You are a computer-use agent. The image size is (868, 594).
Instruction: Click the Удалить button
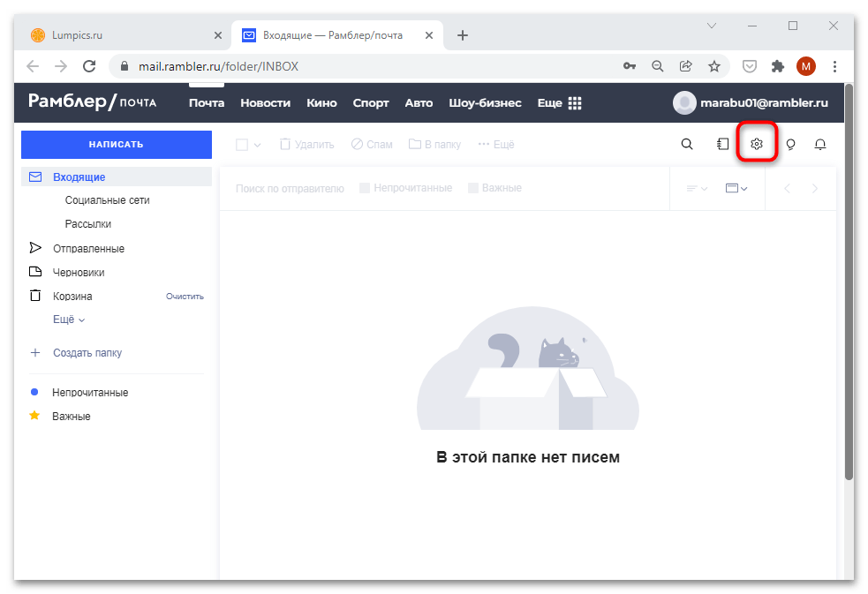pos(306,145)
